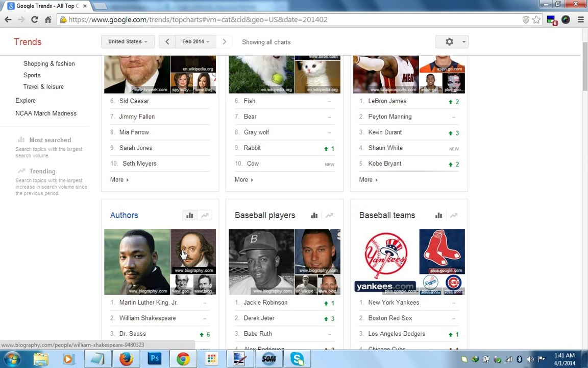This screenshot has height=368, width=588.
Task: Open the Baseball players chart title
Action: 265,215
